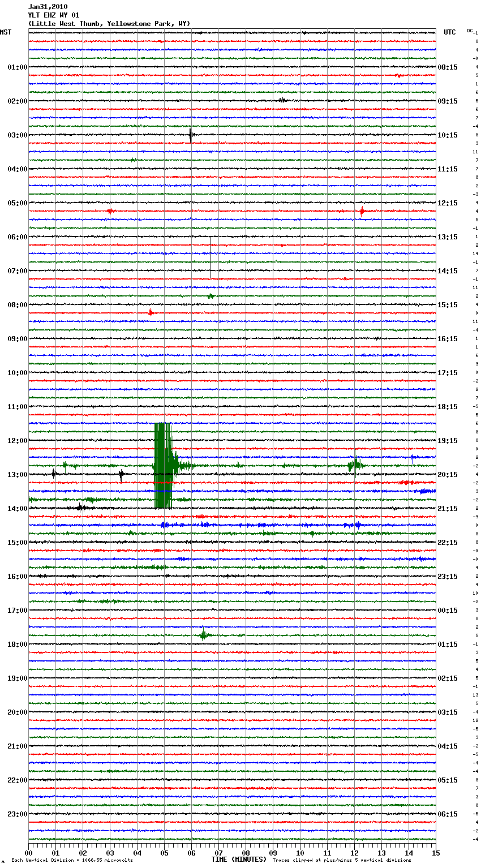Click the DC column header at top right
This screenshot has height=868, width=481.
point(470,31)
